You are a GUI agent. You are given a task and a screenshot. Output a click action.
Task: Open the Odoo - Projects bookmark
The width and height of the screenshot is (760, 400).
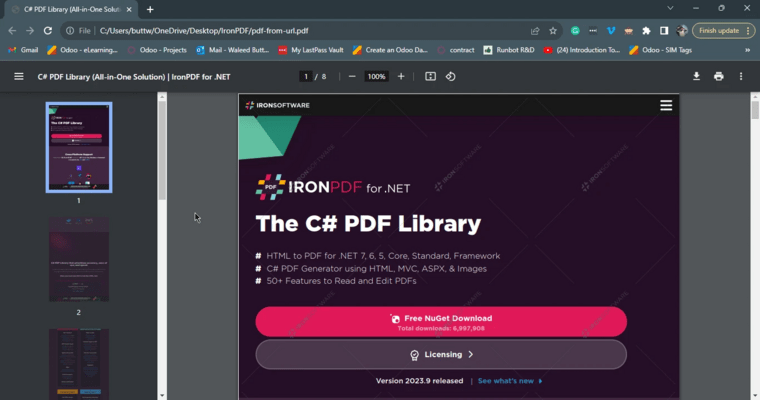pyautogui.click(x=157, y=50)
